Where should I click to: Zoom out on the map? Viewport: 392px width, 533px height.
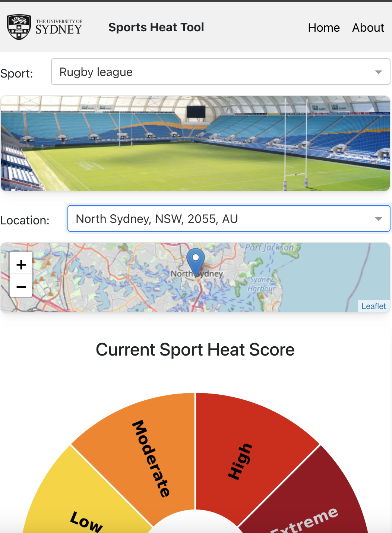21,287
